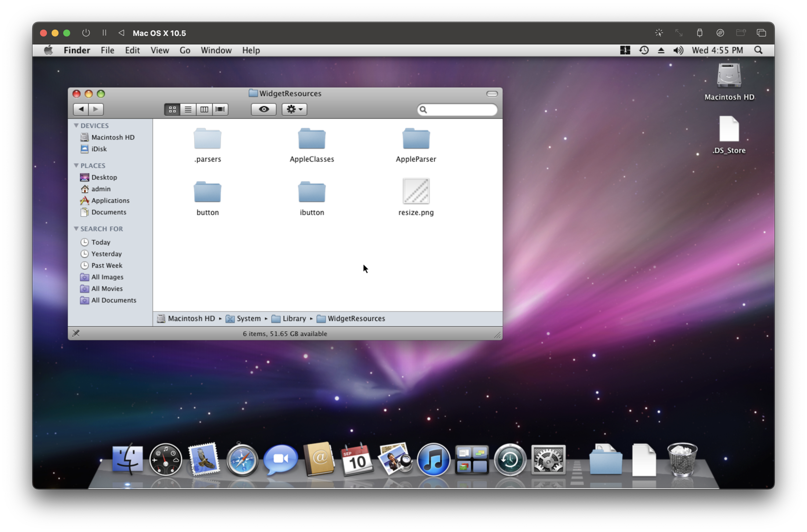
Task: Select the AppleParser folder
Action: 416,139
